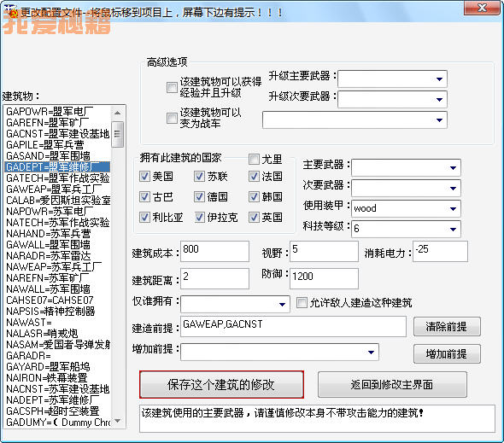Click the 建筑成本 field with 800
The image size is (504, 443).
[214, 251]
